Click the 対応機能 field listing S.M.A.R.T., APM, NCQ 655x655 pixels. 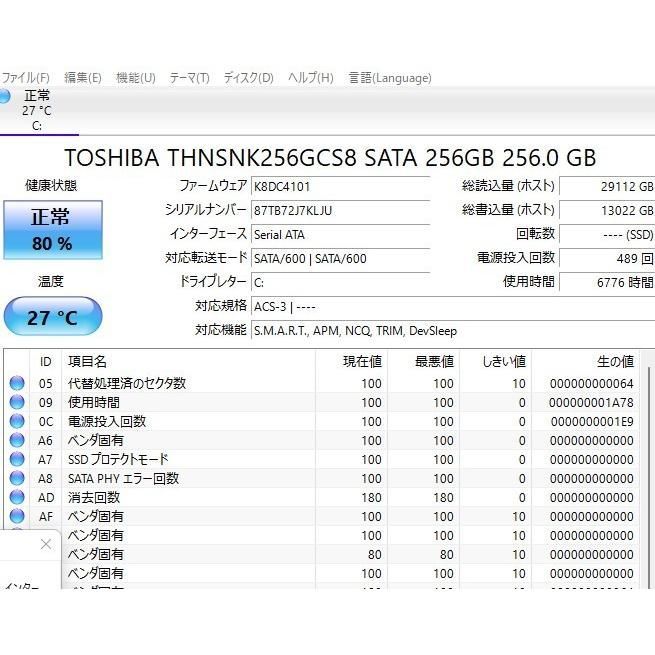click(x=453, y=331)
